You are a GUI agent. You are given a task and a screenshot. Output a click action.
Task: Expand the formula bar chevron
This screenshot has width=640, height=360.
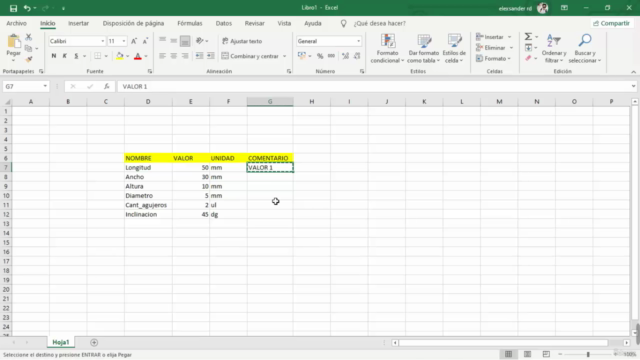633,87
